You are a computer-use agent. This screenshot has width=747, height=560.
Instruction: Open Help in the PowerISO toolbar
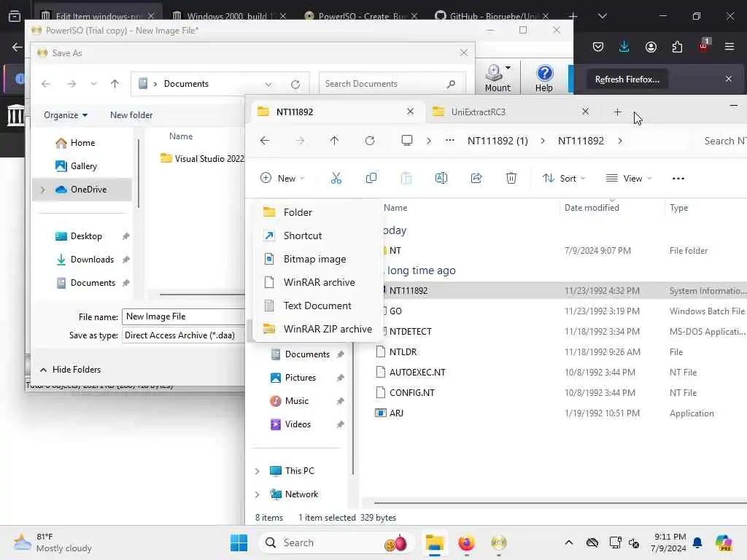(x=544, y=78)
